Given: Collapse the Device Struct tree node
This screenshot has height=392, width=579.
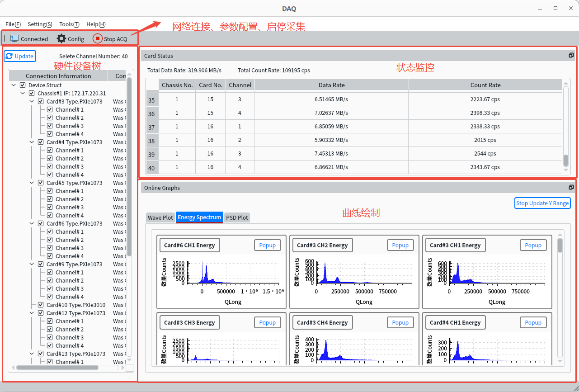Looking at the screenshot, I should (x=14, y=85).
